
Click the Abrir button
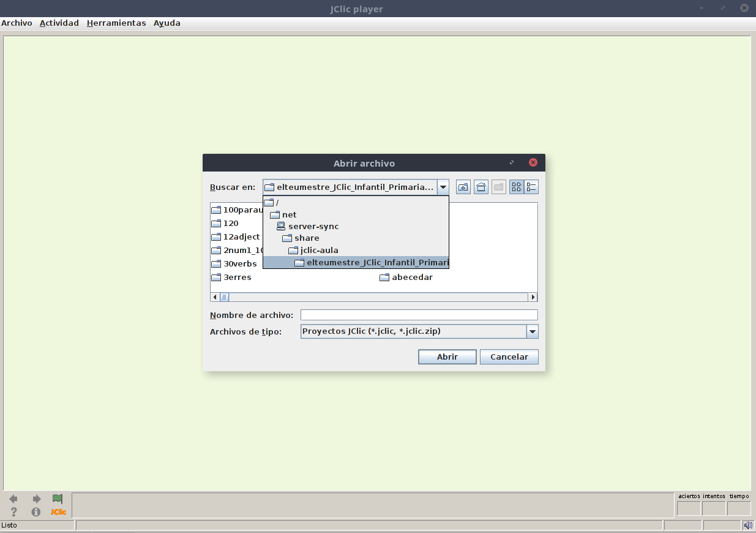(447, 357)
